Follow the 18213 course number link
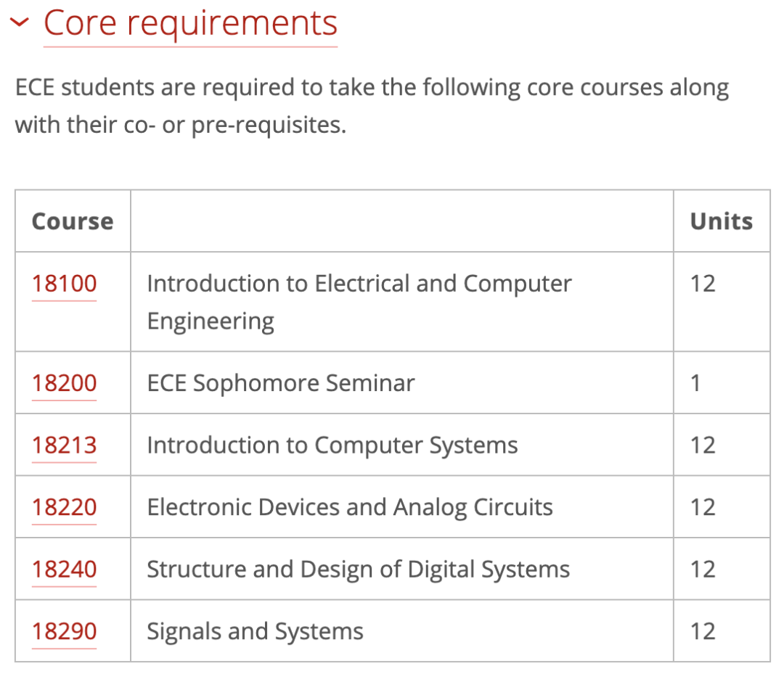 (x=64, y=445)
